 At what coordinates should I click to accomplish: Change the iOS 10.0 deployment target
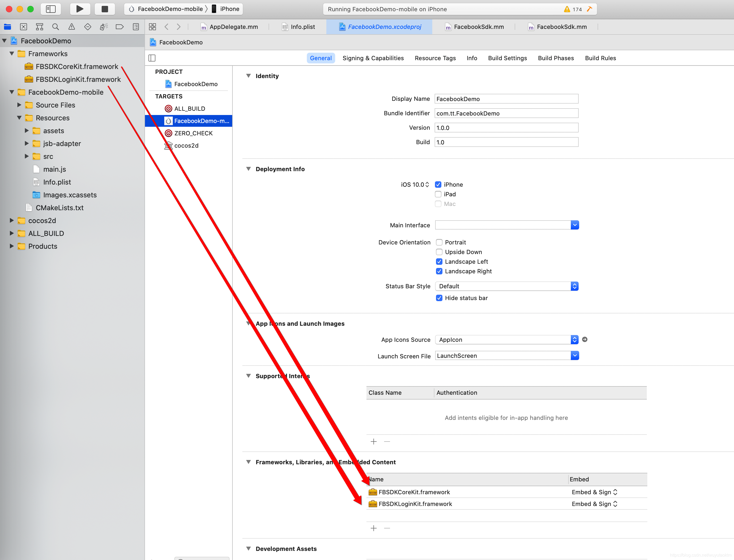point(415,184)
